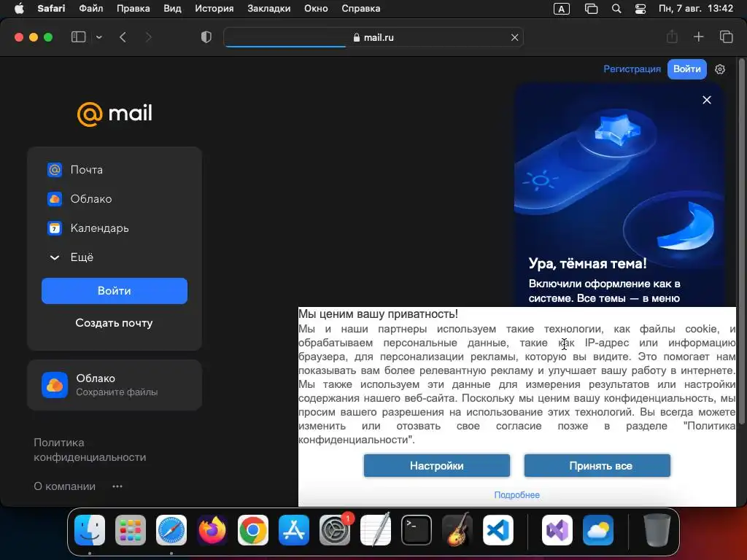Launch GarageBand from Dock
Viewport: 747px width, 560px height.
tap(457, 530)
